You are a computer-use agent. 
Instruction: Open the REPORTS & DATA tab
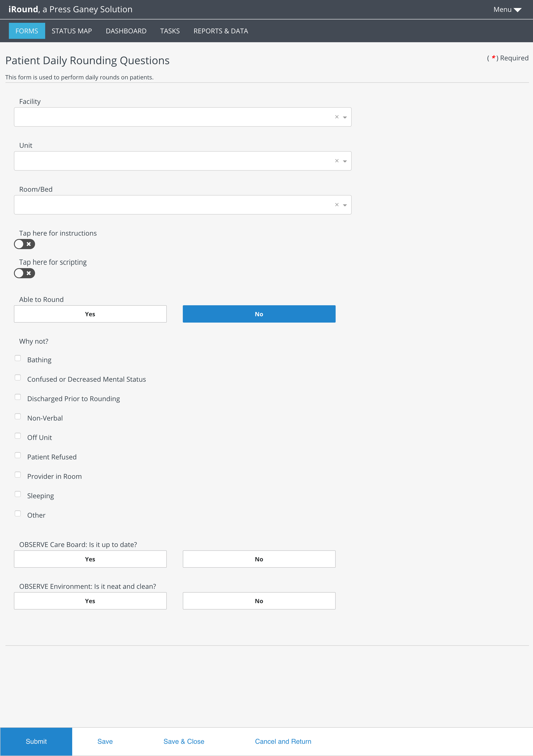pos(221,31)
